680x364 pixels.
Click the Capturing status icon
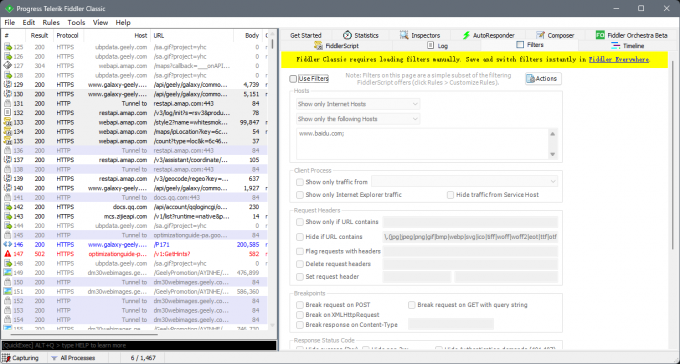click(6, 358)
